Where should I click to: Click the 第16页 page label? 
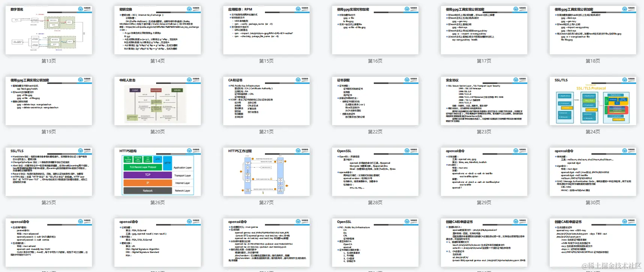[x=375, y=61]
